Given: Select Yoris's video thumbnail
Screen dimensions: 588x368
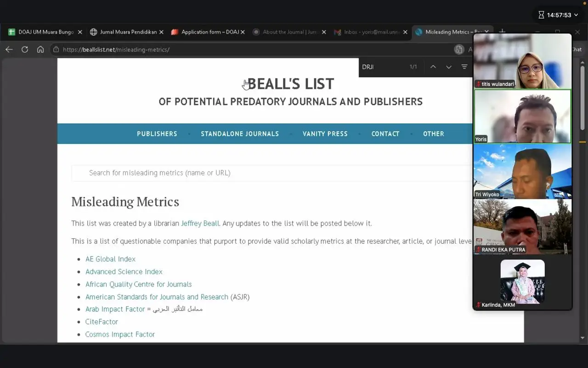Looking at the screenshot, I should [x=523, y=116].
